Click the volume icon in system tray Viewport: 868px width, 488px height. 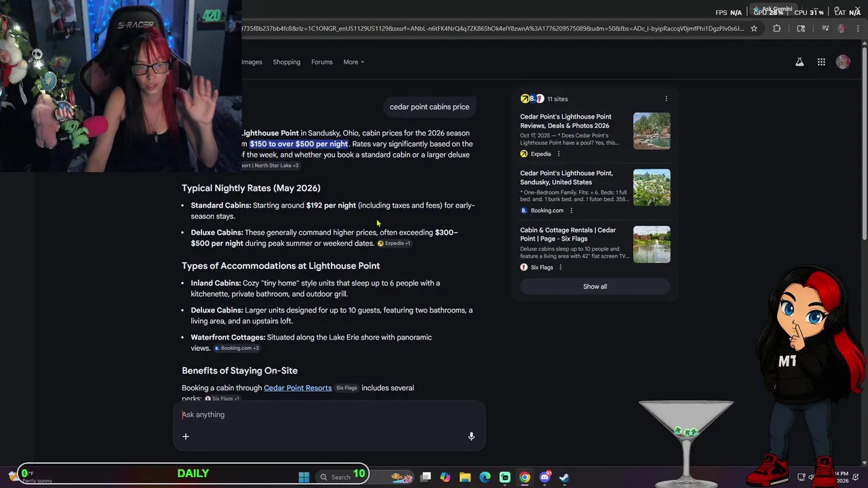click(812, 477)
